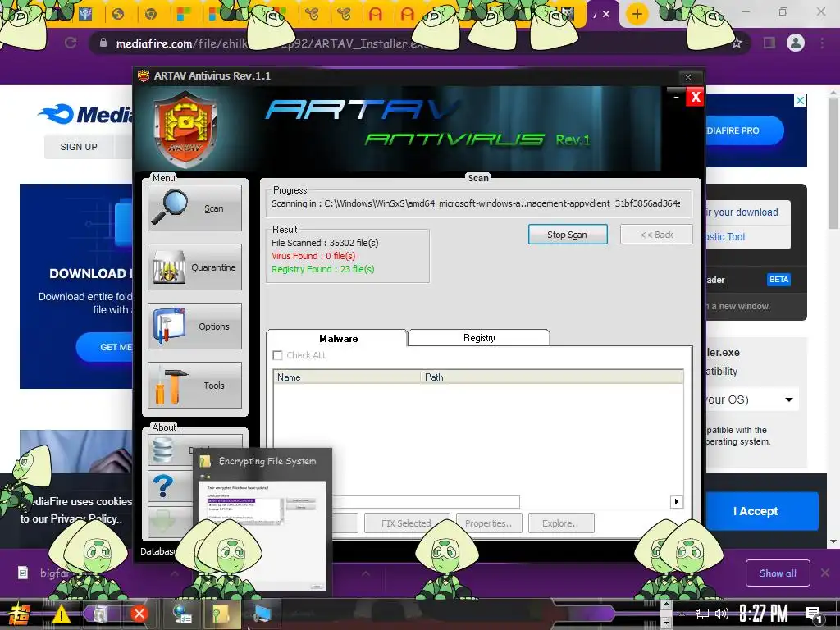This screenshot has width=840, height=630.
Task: Click the 'Registry Found : 23 file(s)' text
Action: pyautogui.click(x=322, y=269)
